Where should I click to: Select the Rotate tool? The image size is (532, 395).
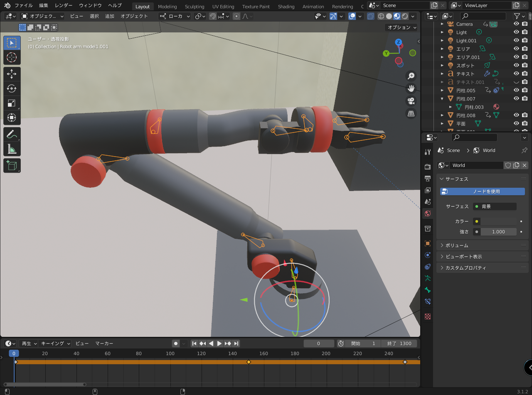point(12,88)
